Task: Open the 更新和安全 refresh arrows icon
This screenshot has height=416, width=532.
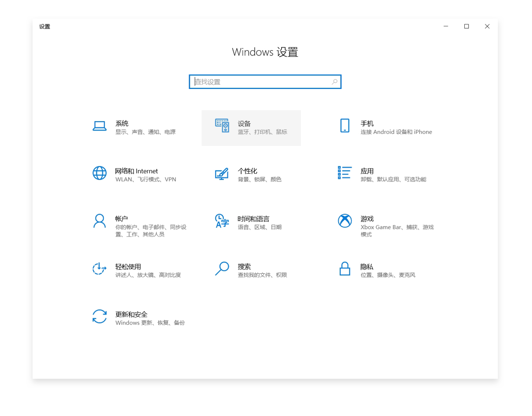Action: pyautogui.click(x=99, y=316)
